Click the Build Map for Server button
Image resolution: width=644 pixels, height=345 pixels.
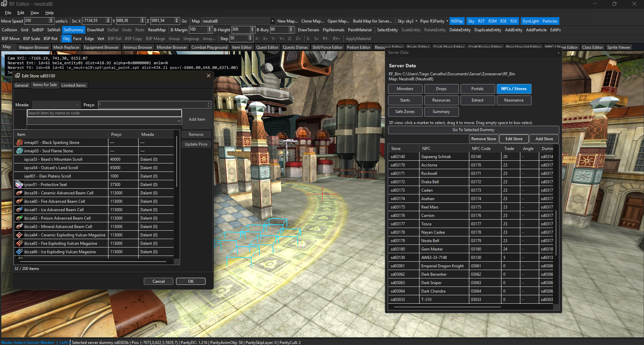pos(373,21)
